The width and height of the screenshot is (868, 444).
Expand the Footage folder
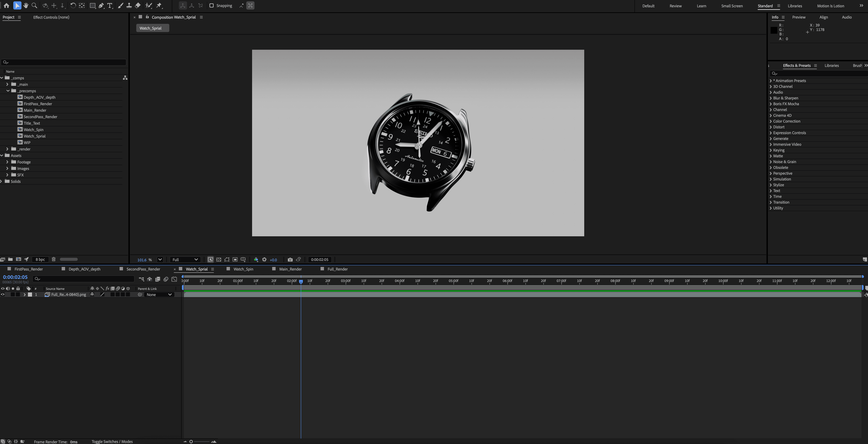click(x=7, y=162)
